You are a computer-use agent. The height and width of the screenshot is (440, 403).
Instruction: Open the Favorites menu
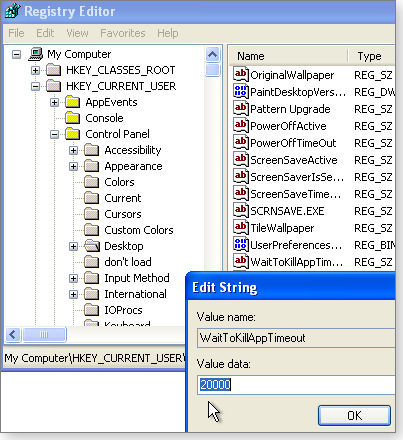[123, 33]
